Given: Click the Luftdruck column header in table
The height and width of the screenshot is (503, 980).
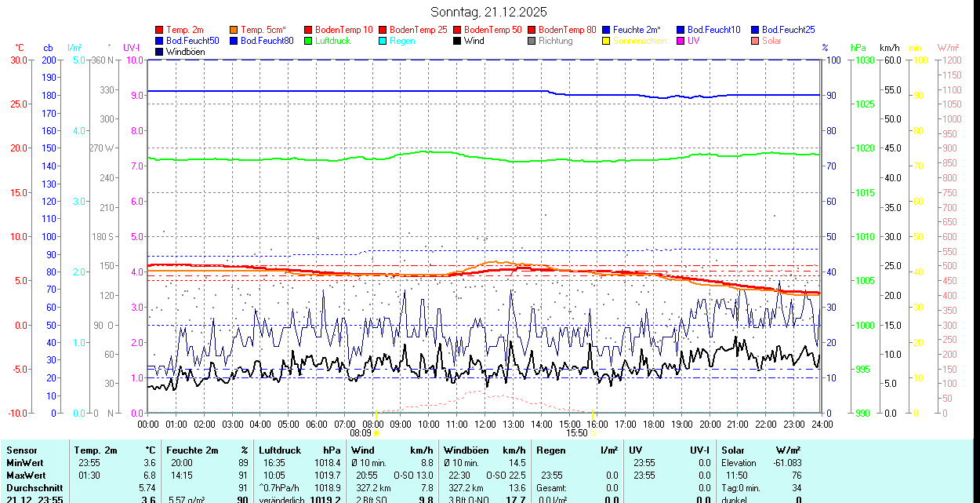Looking at the screenshot, I should pos(280,450).
